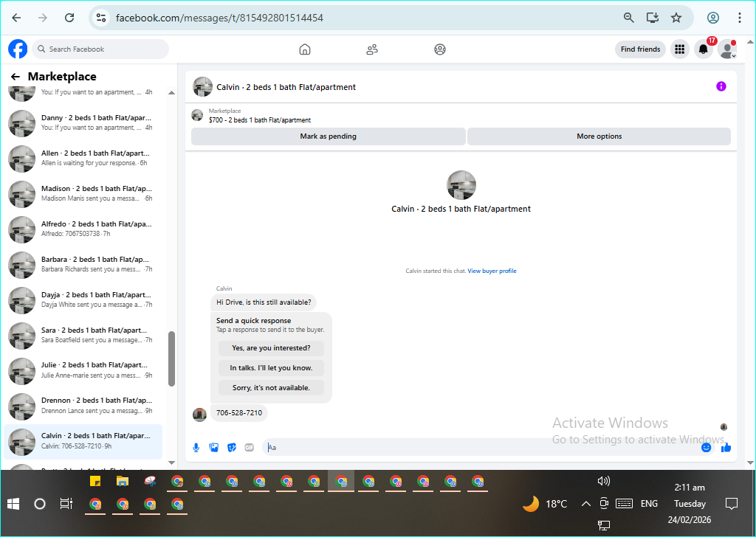756x537 pixels.
Task: Click Calvin's large profile picture in chat
Action: point(461,185)
